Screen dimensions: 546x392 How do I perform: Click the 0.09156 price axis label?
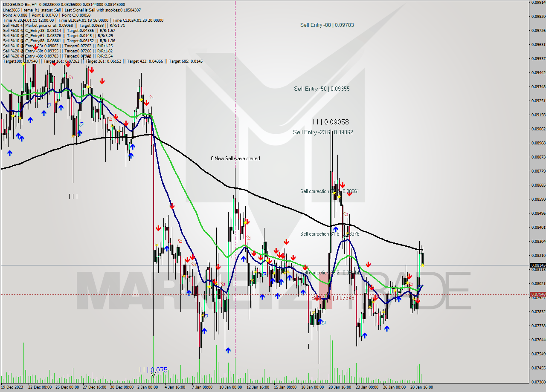coord(538,115)
